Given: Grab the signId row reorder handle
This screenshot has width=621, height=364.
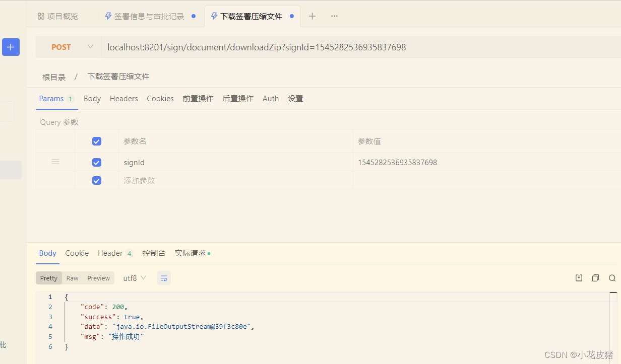Looking at the screenshot, I should 55,162.
